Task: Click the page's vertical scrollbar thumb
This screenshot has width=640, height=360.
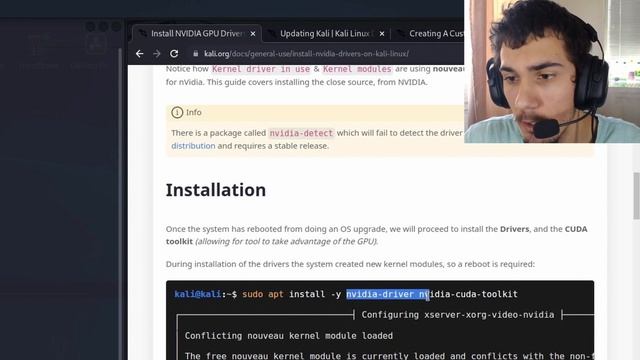Action: (x=636, y=196)
